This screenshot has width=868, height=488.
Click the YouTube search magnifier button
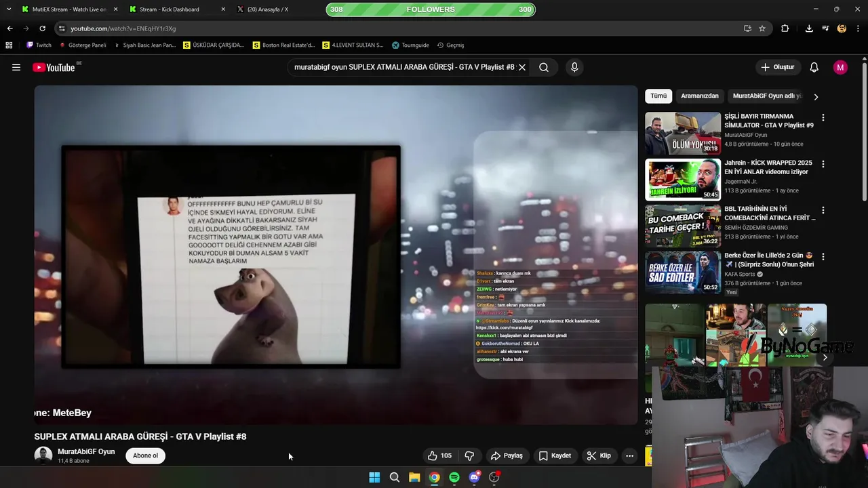pyautogui.click(x=544, y=67)
